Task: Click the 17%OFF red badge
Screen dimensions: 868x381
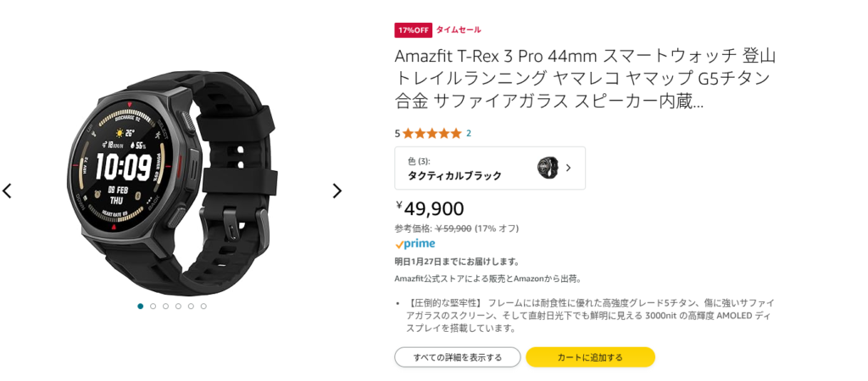Action: (x=413, y=30)
